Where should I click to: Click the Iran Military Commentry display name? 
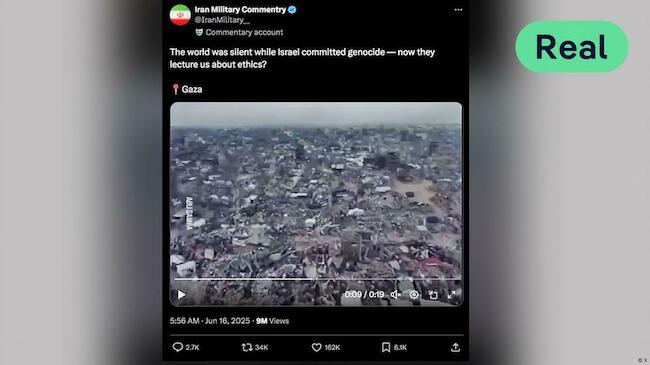(240, 10)
